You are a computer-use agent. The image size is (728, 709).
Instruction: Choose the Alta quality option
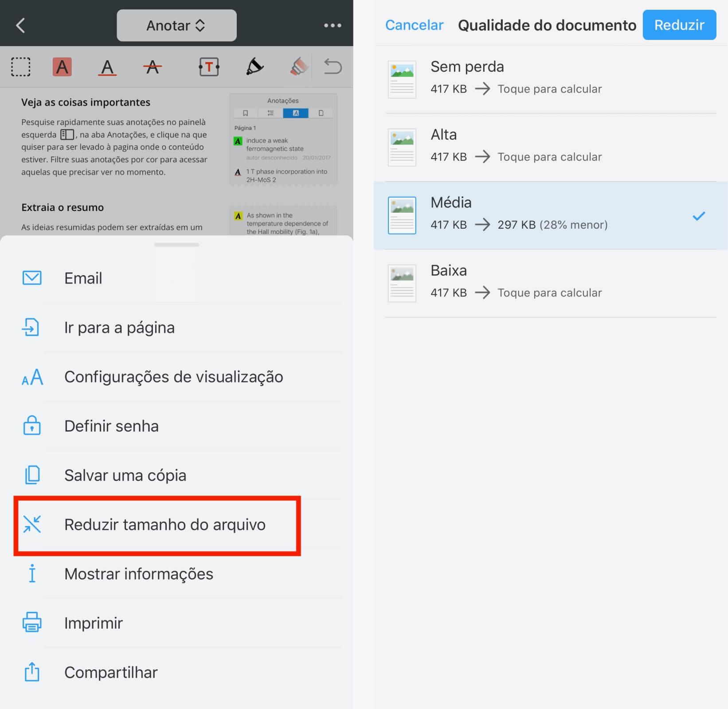tap(550, 147)
